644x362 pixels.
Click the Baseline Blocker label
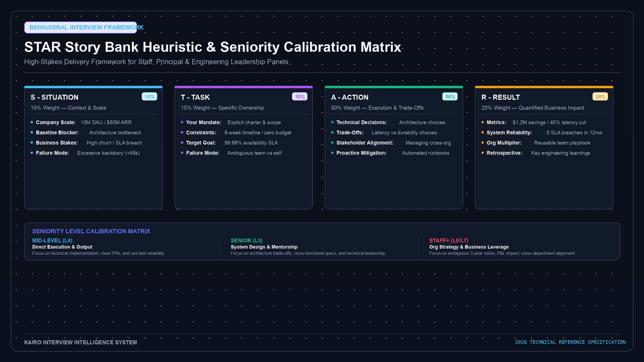pyautogui.click(x=57, y=133)
